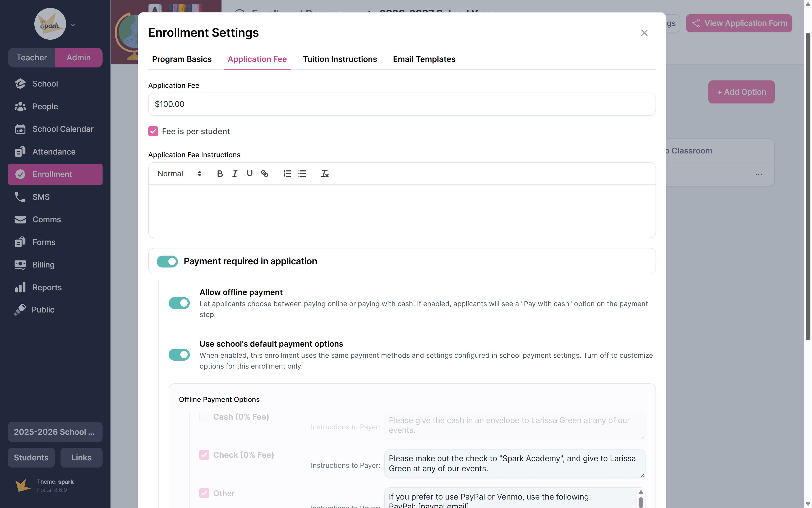Go to the Email Templates tab

tap(424, 59)
